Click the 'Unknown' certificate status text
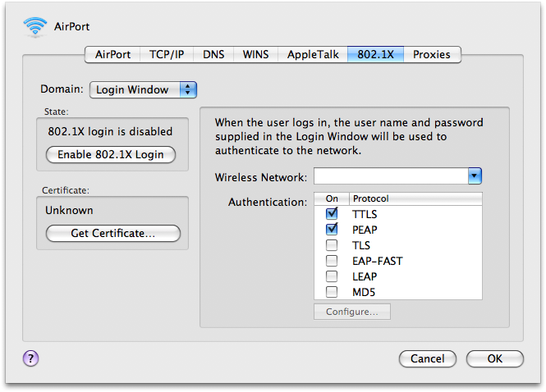Image resolution: width=546 pixels, height=392 pixels. 69,211
